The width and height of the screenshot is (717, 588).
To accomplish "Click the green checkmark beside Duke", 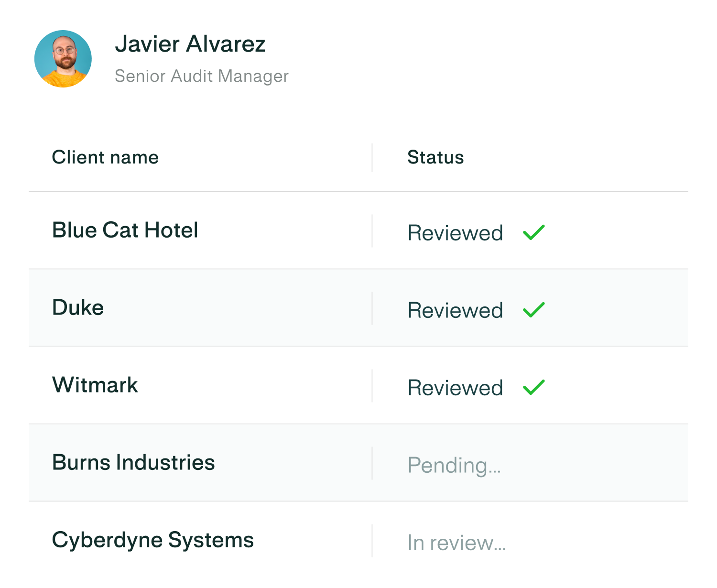I will (533, 310).
